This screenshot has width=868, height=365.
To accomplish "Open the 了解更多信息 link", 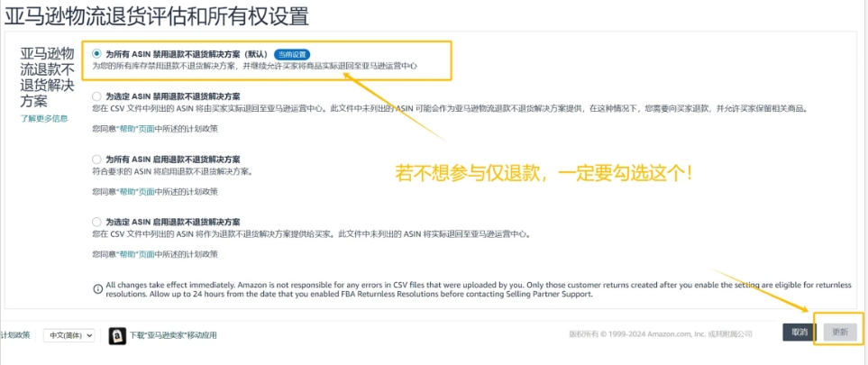I will point(44,119).
